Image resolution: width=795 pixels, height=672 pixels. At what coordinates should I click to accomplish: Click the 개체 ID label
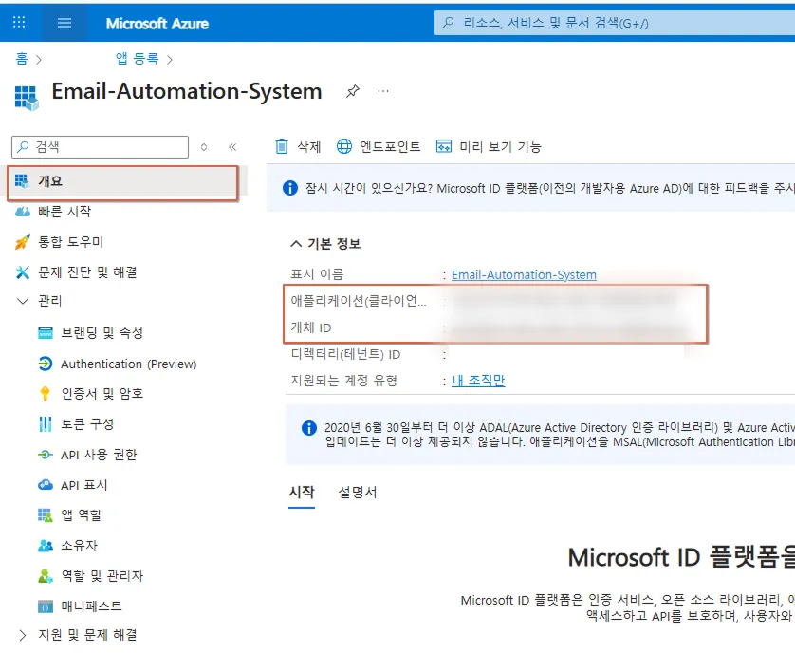(x=311, y=327)
